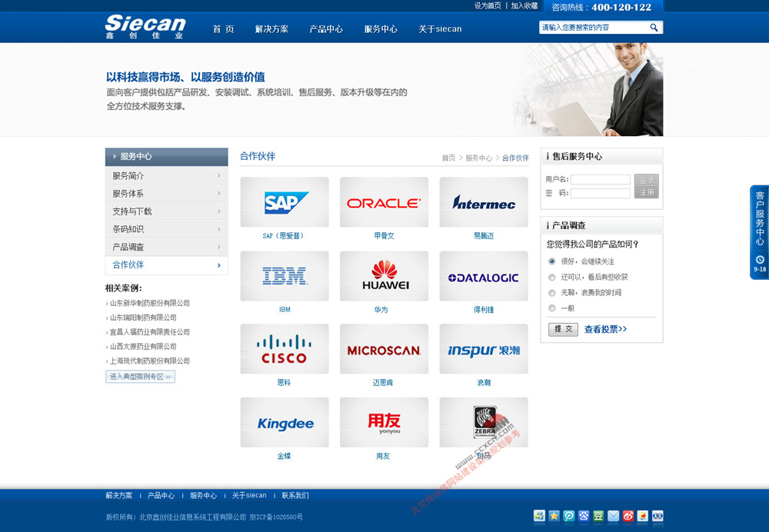The height and width of the screenshot is (532, 769).
Task: Share using the Douban icon
Action: [x=598, y=516]
